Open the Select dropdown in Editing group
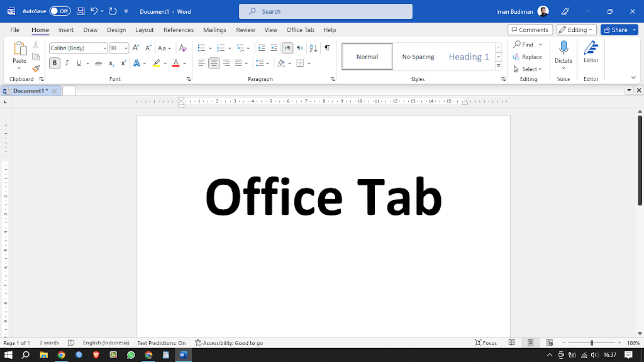The height and width of the screenshot is (362, 644). coord(528,69)
